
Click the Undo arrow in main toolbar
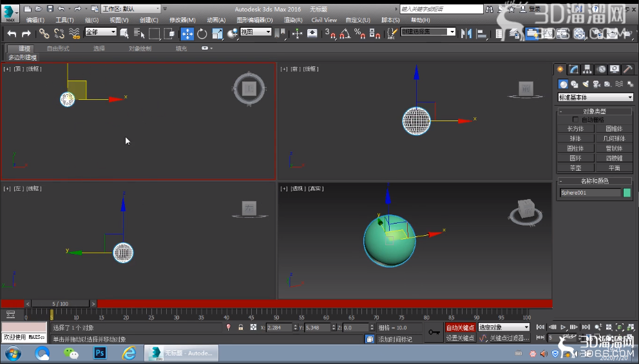pos(12,34)
